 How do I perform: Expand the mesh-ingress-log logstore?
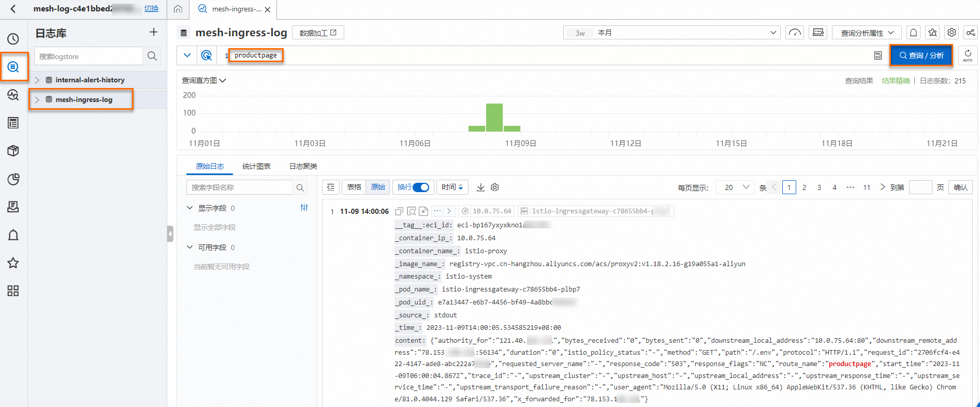(x=37, y=99)
